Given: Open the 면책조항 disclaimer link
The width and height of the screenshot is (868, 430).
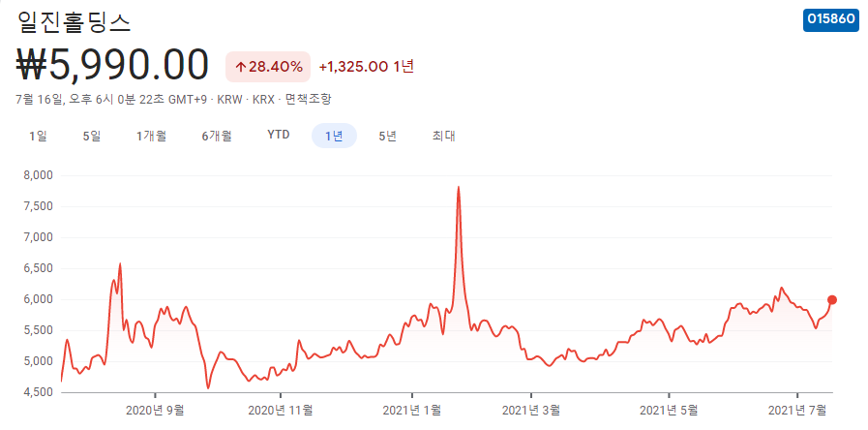Looking at the screenshot, I should pos(309,100).
